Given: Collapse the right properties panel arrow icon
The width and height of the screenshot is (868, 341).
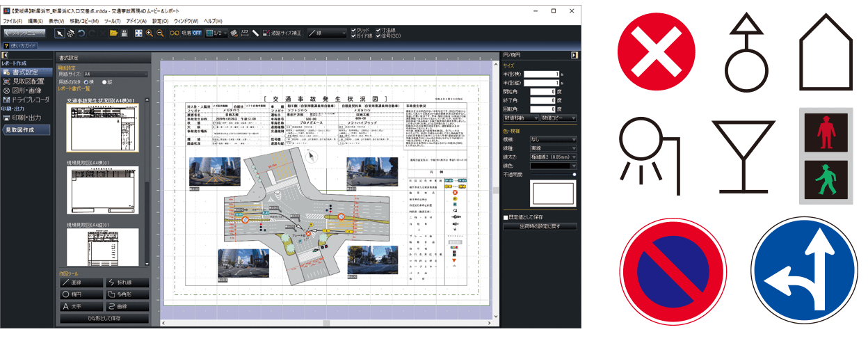Looking at the screenshot, I should pyautogui.click(x=574, y=55).
